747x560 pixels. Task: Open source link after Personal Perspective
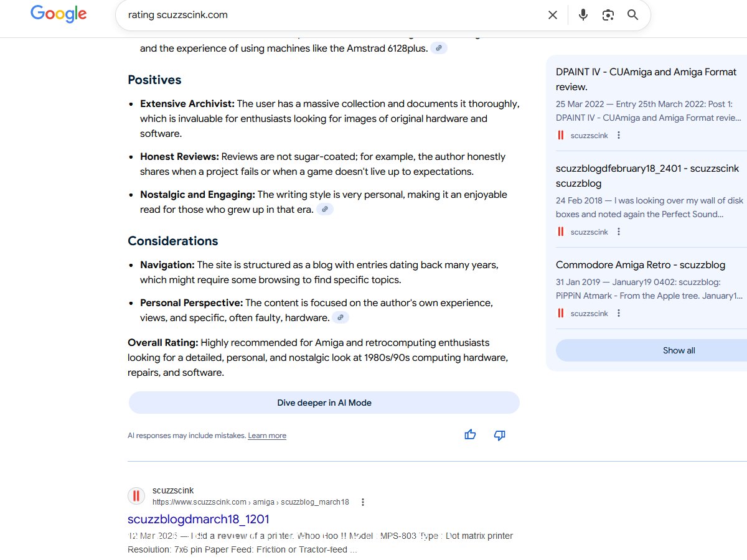click(x=340, y=318)
